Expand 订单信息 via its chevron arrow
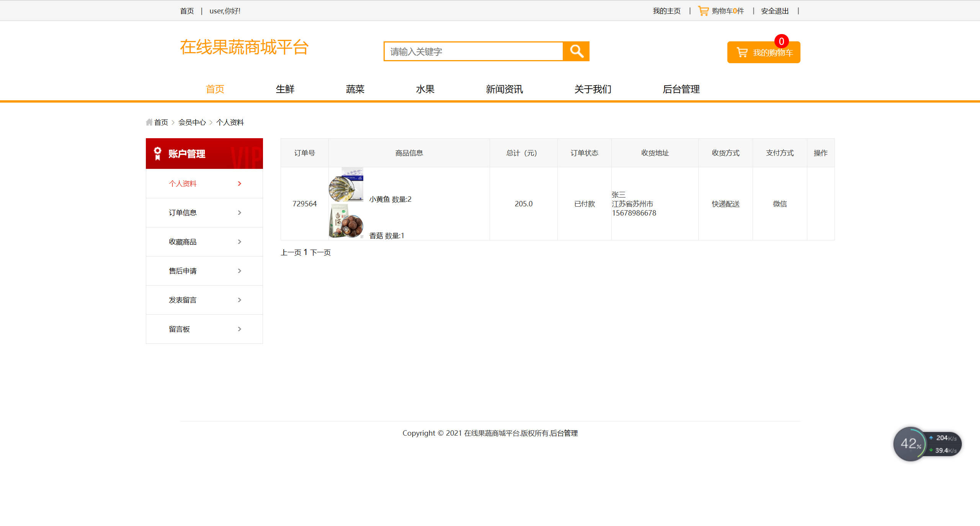980x526 pixels. click(240, 212)
